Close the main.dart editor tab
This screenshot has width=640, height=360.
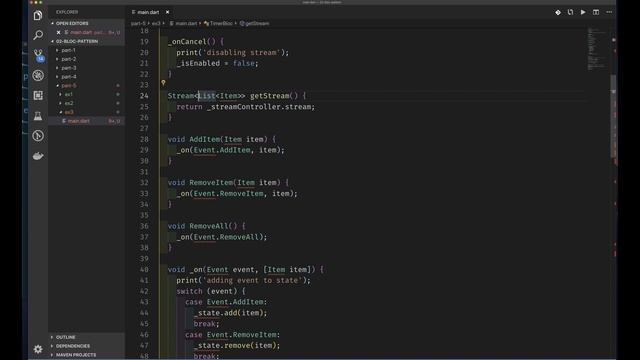[x=167, y=12]
